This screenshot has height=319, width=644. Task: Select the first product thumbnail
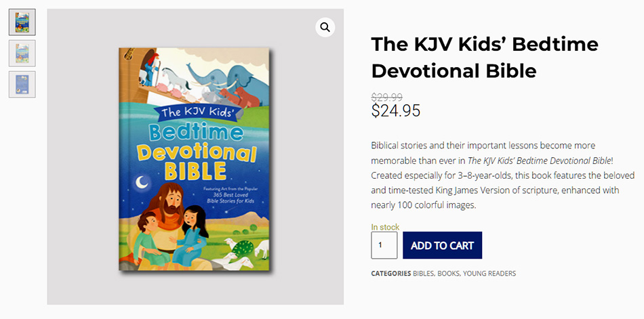coord(22,22)
